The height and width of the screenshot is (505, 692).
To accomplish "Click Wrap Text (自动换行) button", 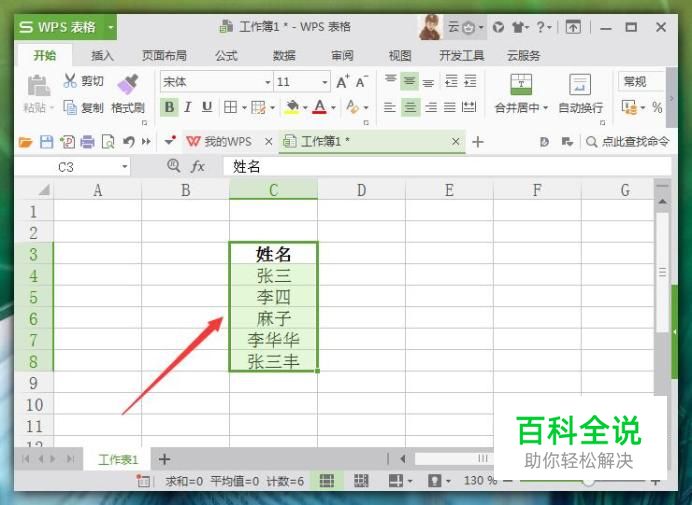I will click(x=580, y=94).
